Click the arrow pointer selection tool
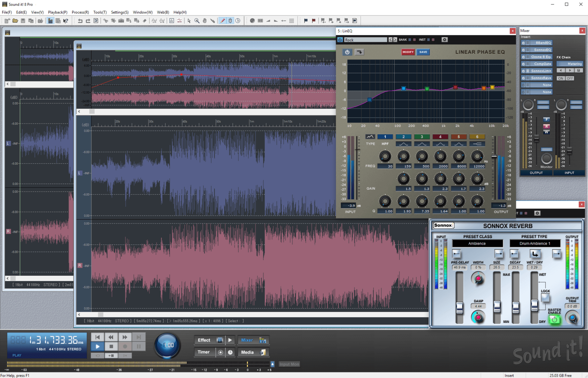This screenshot has height=378, width=588. 189,21
